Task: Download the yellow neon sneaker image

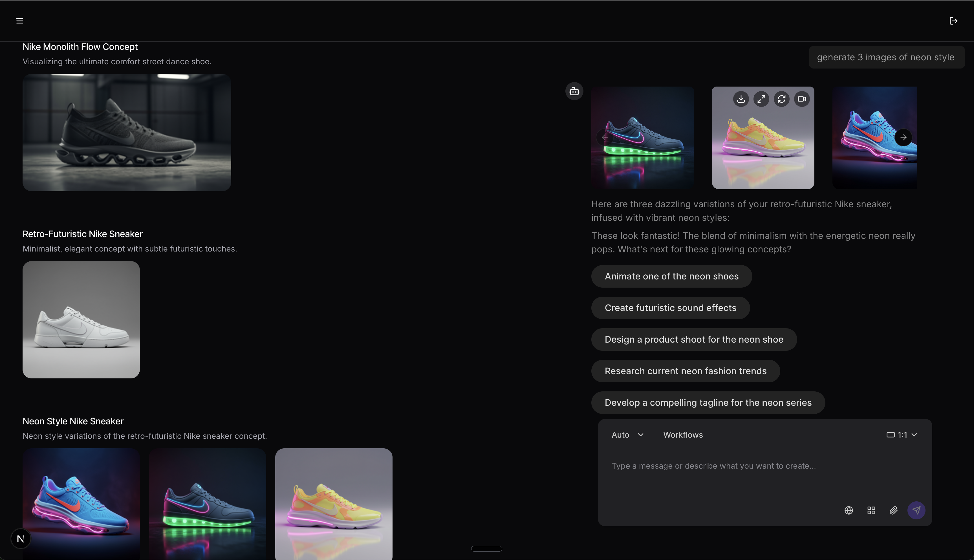Action: 741,99
